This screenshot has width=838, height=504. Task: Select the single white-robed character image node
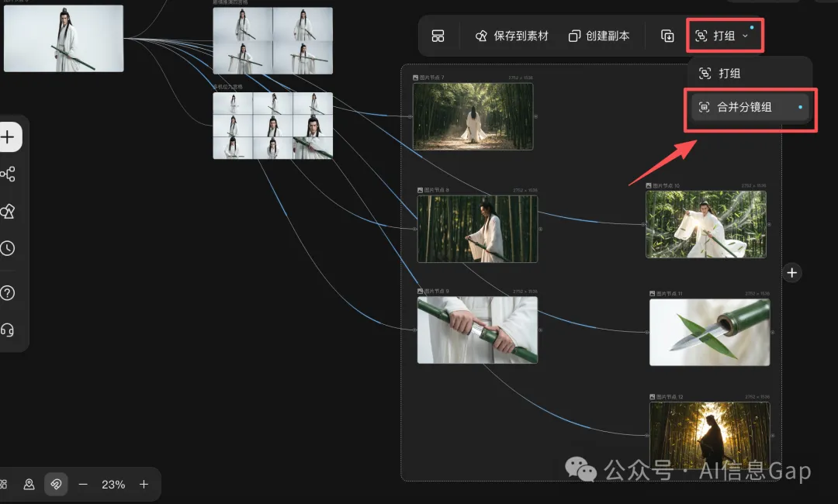pos(64,39)
